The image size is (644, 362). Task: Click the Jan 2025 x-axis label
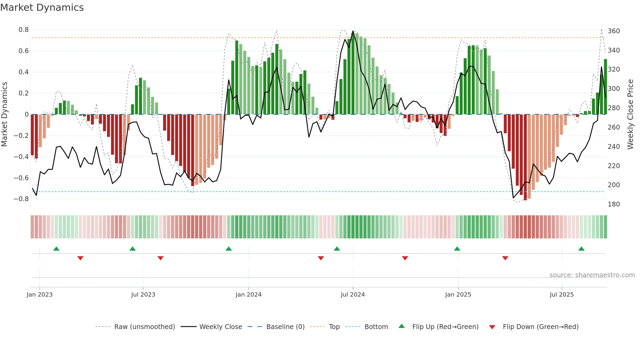[x=458, y=294]
